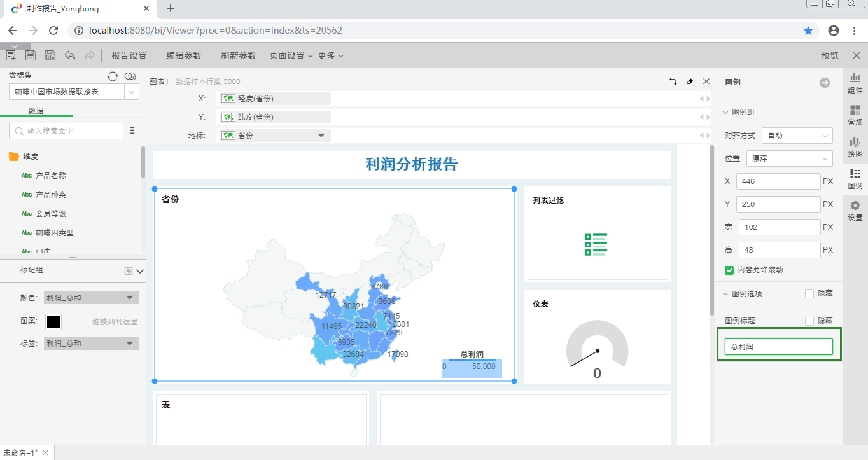This screenshot has width=868, height=460.
Task: Click the undo arrow icon
Action: coord(70,55)
